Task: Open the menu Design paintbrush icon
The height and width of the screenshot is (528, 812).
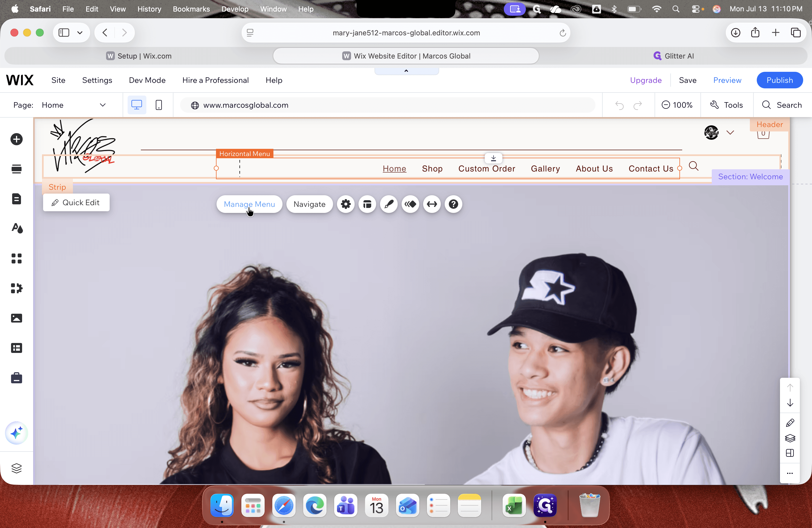Action: pos(389,204)
